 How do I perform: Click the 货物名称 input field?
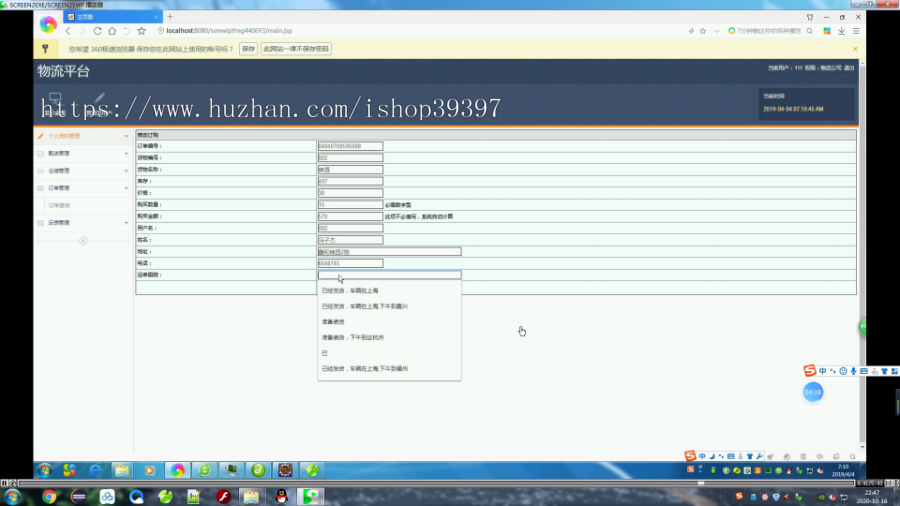[x=350, y=170]
